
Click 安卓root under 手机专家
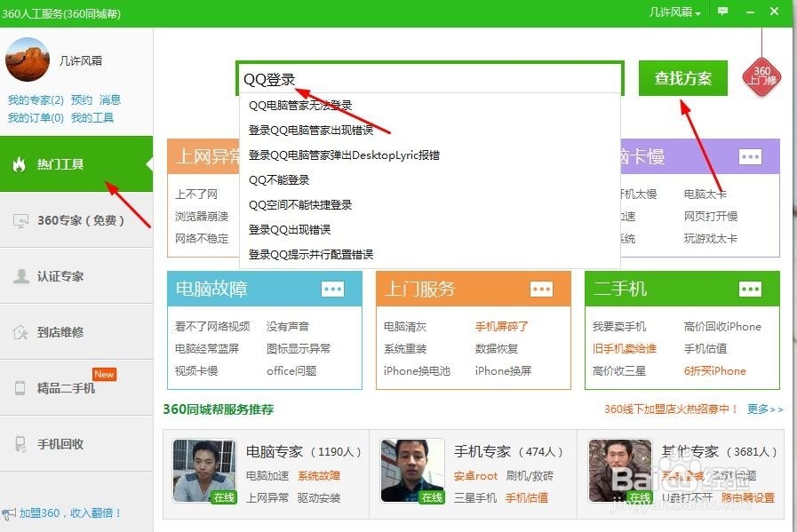click(x=475, y=476)
